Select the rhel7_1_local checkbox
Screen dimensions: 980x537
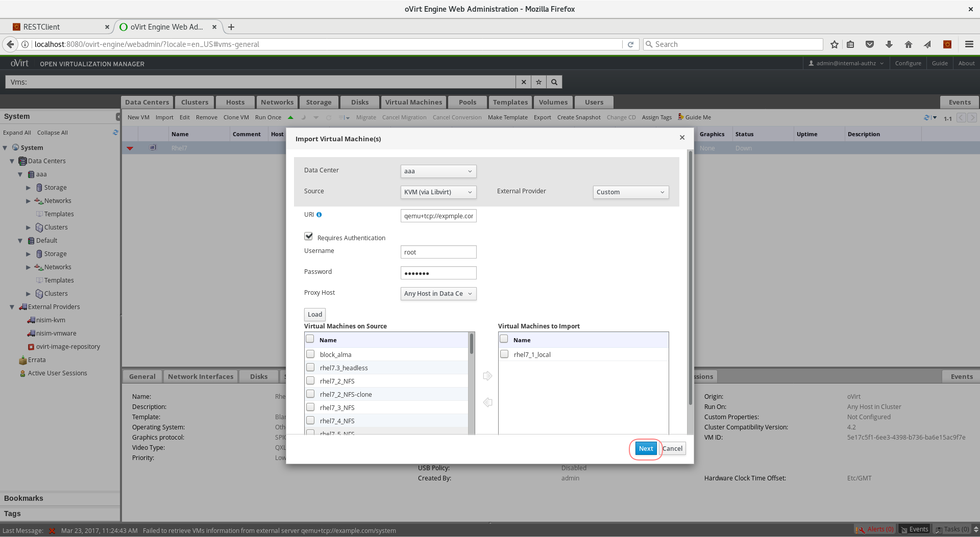click(504, 354)
